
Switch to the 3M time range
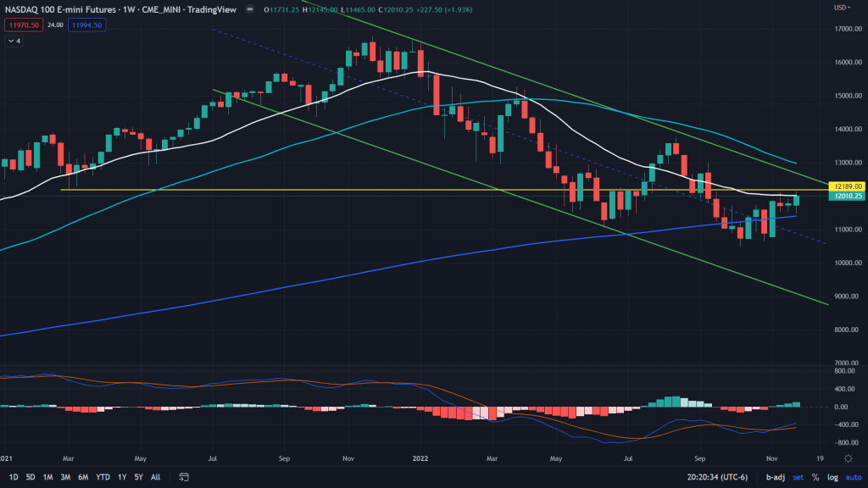65,478
